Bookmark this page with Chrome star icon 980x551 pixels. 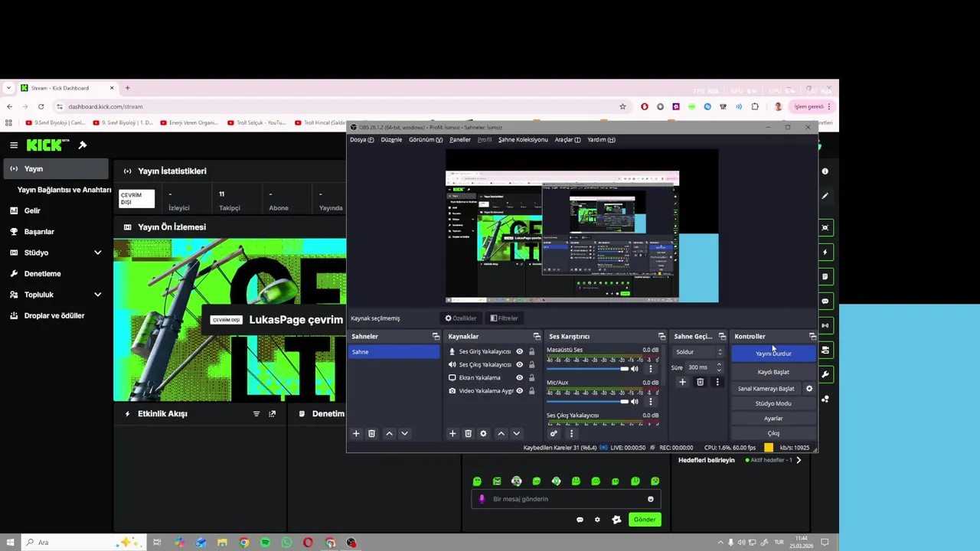pos(622,106)
